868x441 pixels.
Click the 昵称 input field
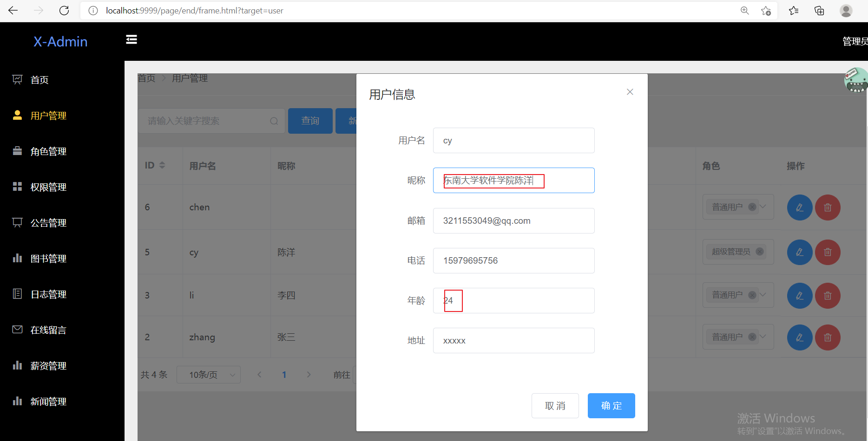pyautogui.click(x=514, y=180)
